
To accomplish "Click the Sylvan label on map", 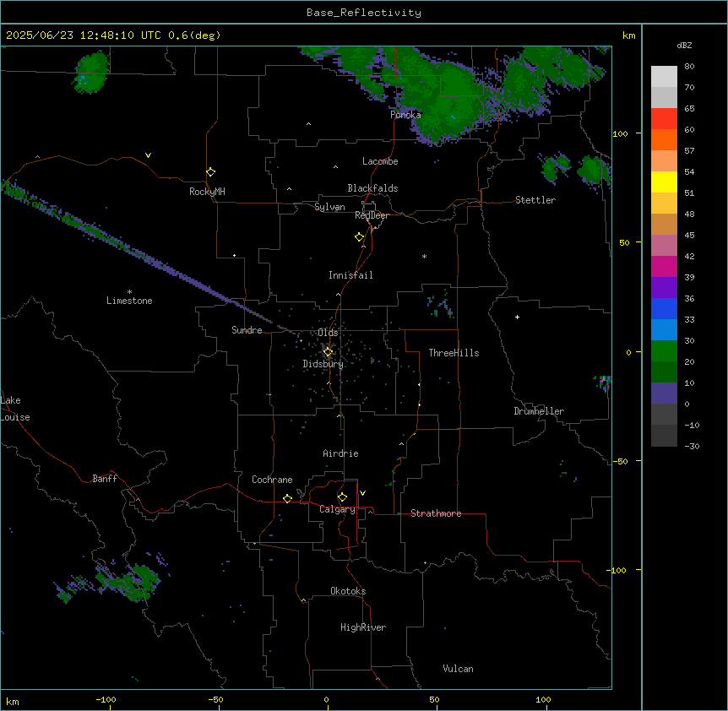I will click(x=329, y=207).
